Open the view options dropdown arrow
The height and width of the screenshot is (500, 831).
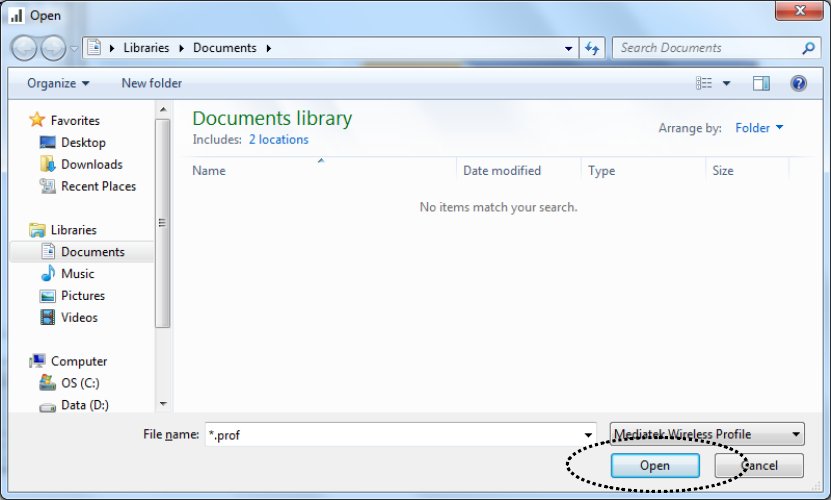(726, 83)
